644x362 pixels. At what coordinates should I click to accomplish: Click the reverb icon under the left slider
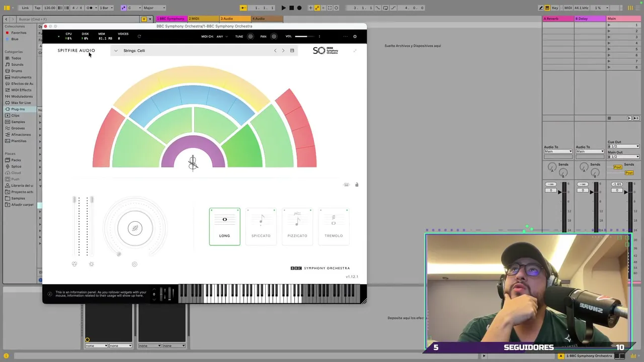[x=74, y=264]
